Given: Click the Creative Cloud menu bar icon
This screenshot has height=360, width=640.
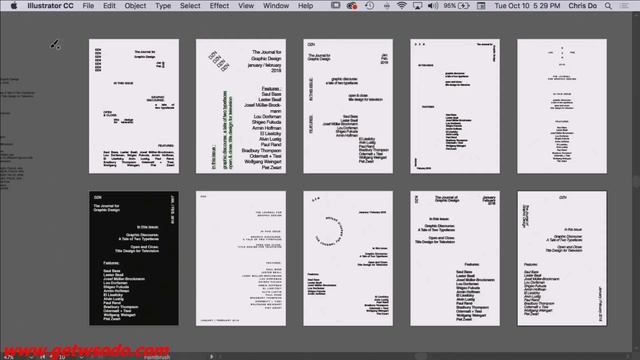Looking at the screenshot, I should [352, 6].
